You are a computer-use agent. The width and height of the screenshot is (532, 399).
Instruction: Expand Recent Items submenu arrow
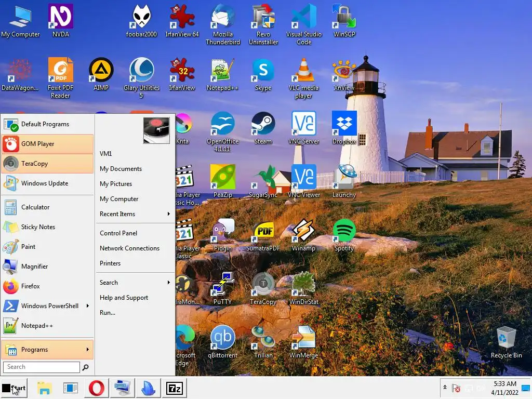(x=169, y=214)
